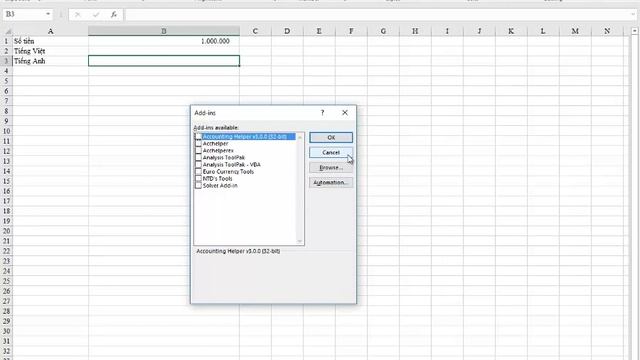Click the Insert Function fx icon
Image resolution: width=640 pixels, height=360 pixels.
coord(114,15)
